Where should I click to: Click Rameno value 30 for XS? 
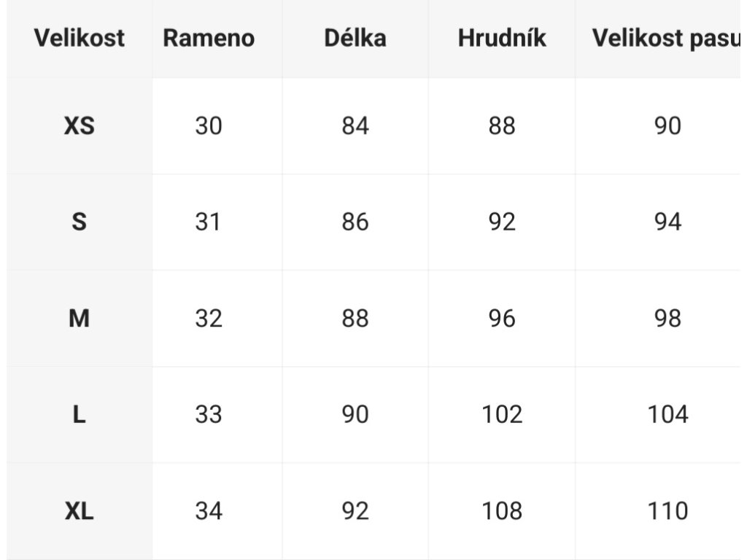[209, 126]
